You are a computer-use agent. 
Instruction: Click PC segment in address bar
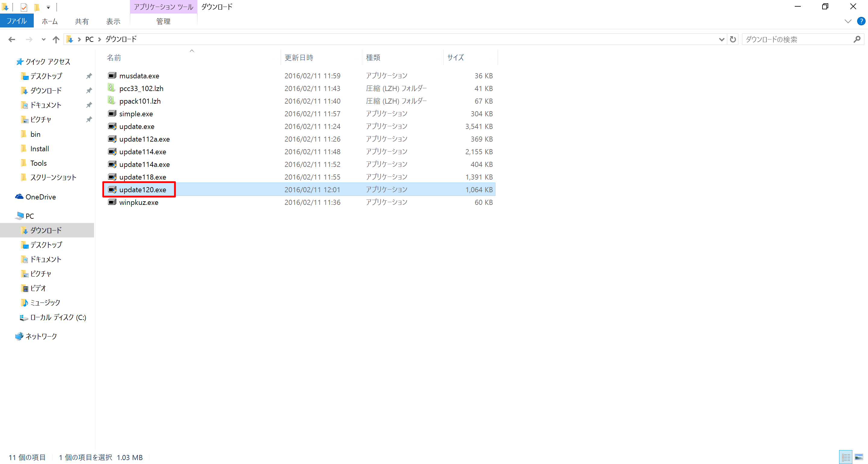coord(89,39)
